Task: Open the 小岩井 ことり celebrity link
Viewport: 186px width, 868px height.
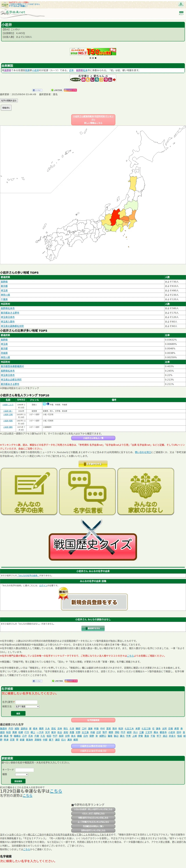Action: [x=8, y=405]
